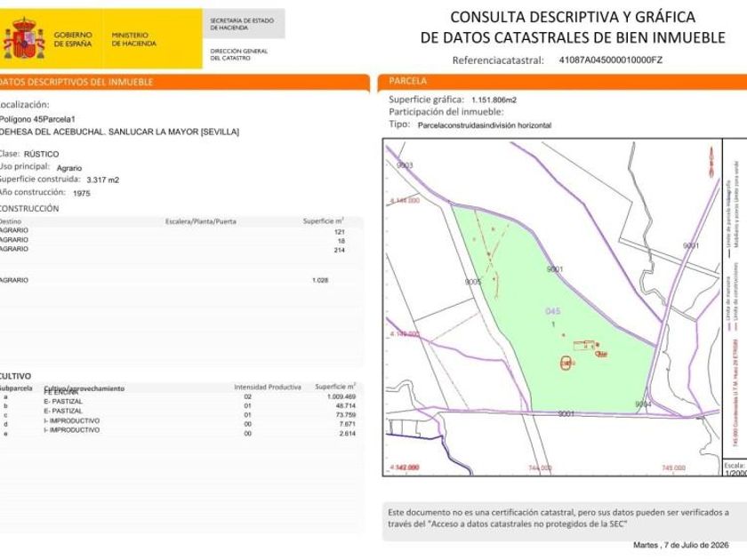
Task: Click the date 'Martes, 7 de Julio de 2026'
Action: (x=681, y=545)
